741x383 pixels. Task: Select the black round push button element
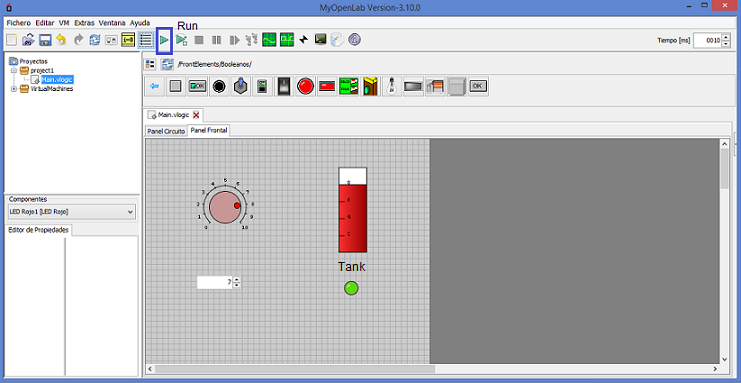pos(218,87)
